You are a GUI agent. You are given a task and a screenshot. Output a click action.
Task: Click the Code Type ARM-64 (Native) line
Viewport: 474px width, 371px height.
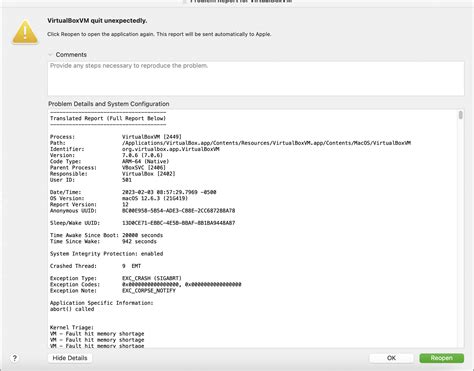point(109,161)
